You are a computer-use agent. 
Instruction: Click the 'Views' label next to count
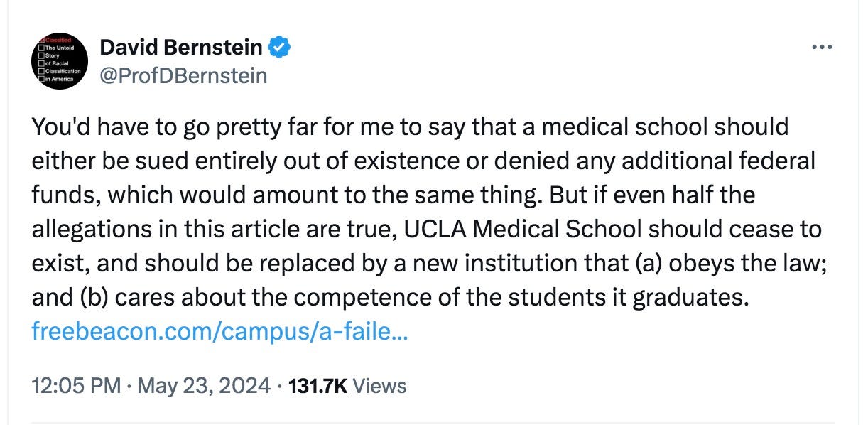click(x=379, y=386)
